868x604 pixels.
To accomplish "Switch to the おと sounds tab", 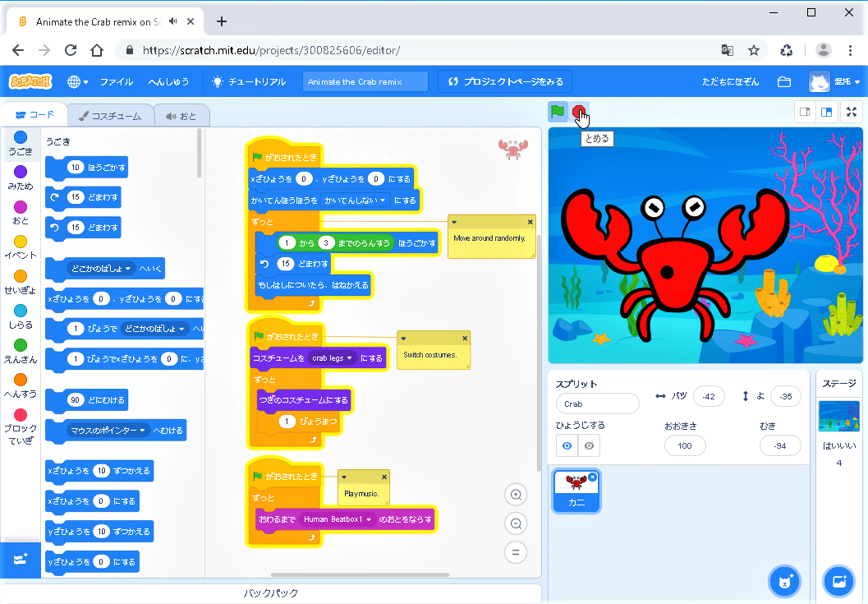I will pyautogui.click(x=181, y=116).
